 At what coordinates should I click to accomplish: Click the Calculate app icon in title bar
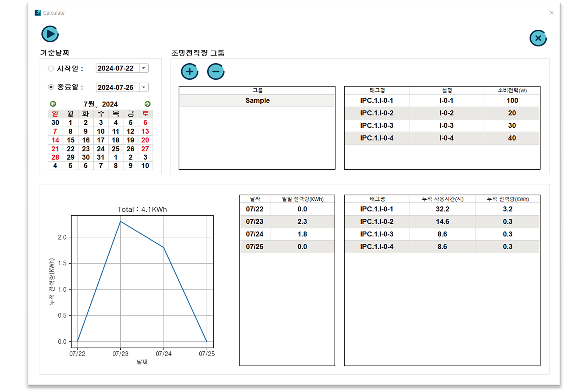coord(38,13)
